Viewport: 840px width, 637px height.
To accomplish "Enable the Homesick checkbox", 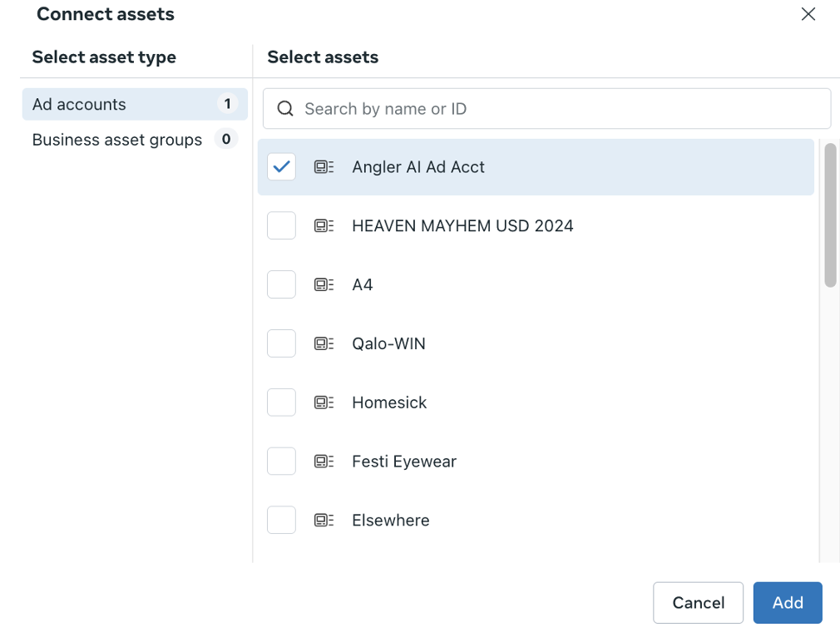I will pos(281,402).
